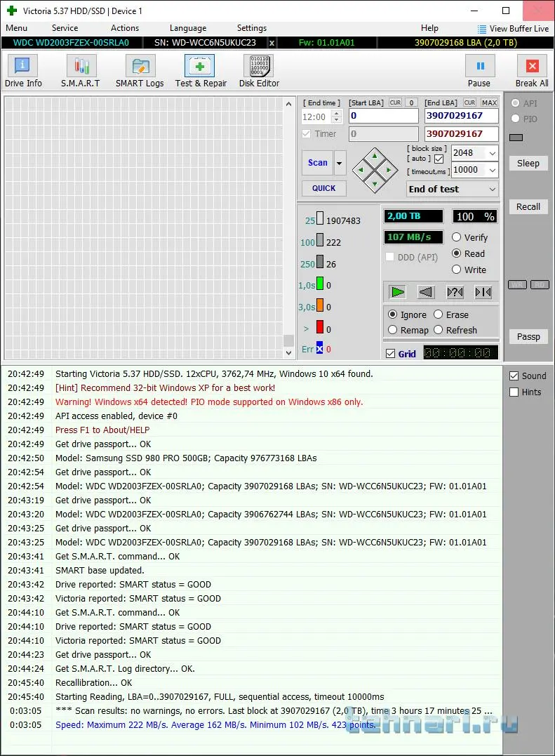
Task: Select the Write radio button
Action: (456, 270)
